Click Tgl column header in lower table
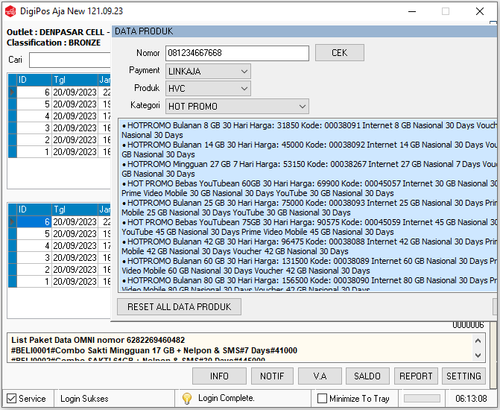Screen dimensions: 500x410 [x=75, y=210]
